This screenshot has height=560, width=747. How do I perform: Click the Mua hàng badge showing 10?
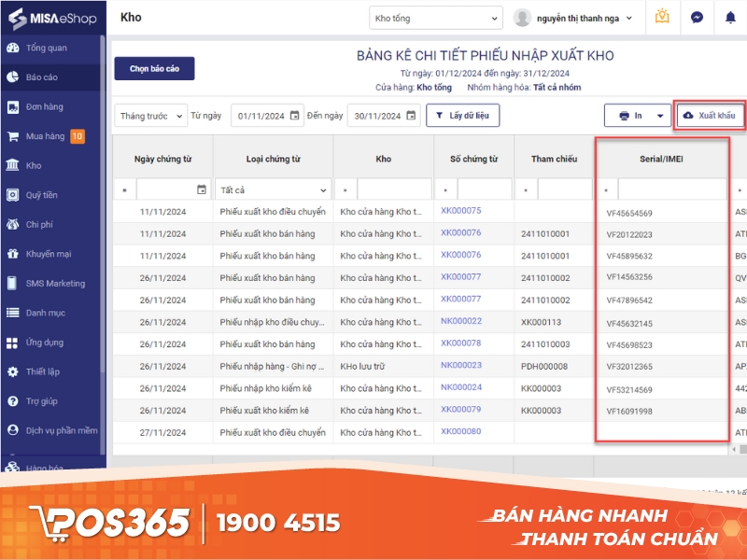pos(78,136)
